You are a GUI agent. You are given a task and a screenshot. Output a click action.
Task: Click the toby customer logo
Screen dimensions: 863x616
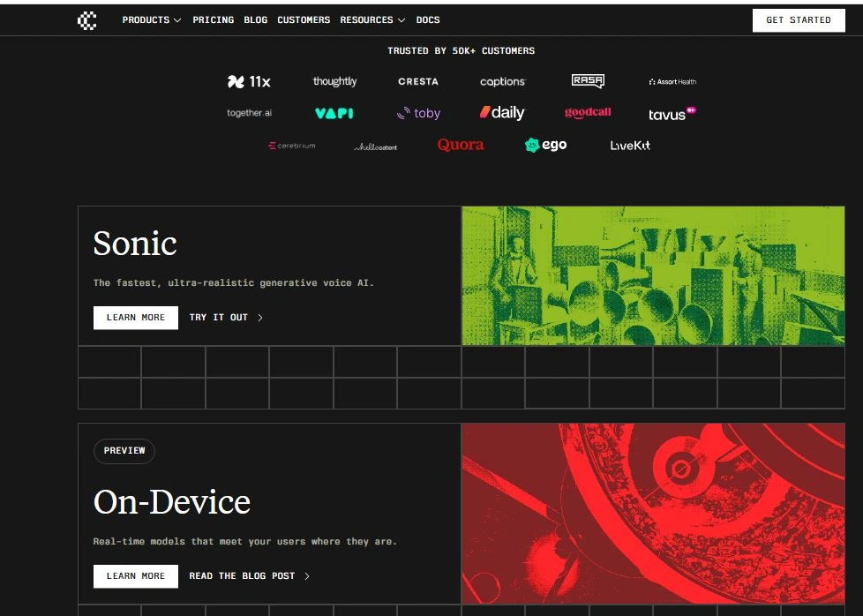click(418, 113)
